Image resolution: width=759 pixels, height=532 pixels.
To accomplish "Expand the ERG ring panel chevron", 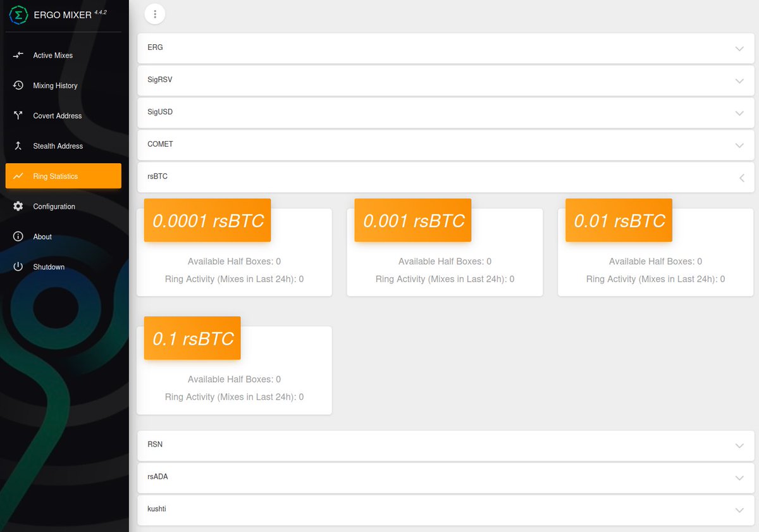I will click(739, 49).
